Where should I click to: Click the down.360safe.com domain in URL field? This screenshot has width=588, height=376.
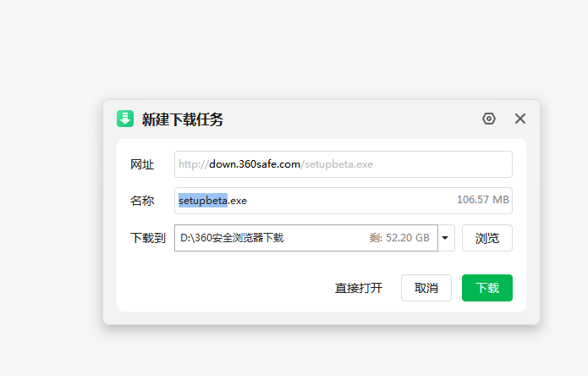click(x=255, y=164)
